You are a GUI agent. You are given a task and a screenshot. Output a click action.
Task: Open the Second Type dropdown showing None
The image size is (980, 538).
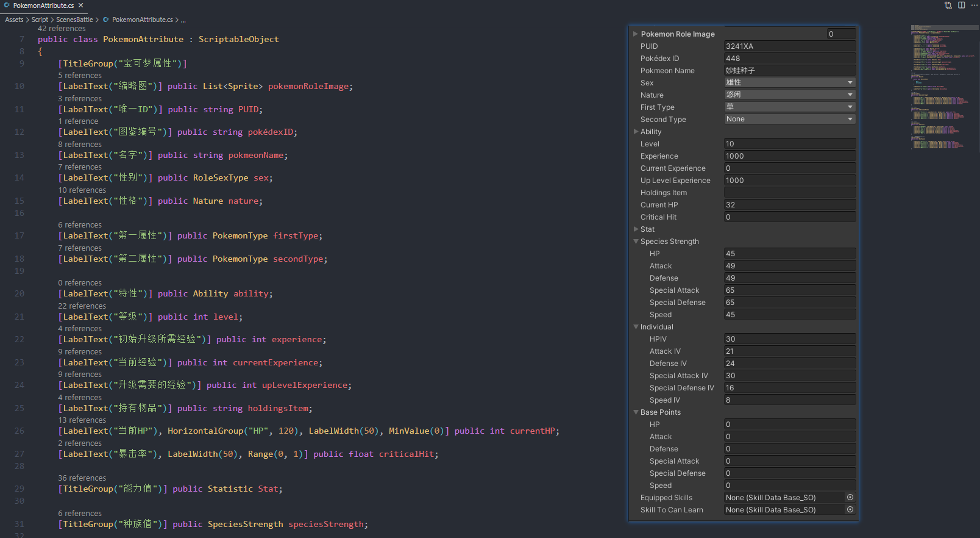coord(789,119)
